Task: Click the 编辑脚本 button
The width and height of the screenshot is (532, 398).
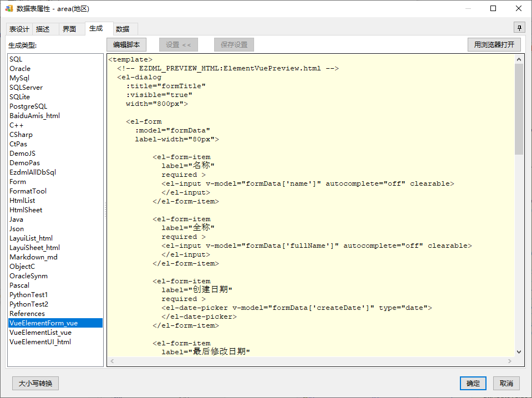Action: click(x=126, y=45)
